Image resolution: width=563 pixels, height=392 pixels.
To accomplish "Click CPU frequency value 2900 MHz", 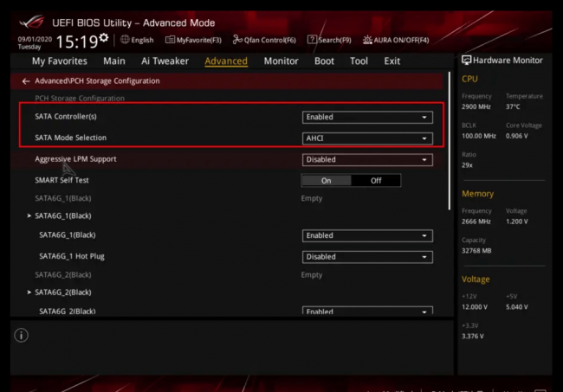I will pos(476,107).
